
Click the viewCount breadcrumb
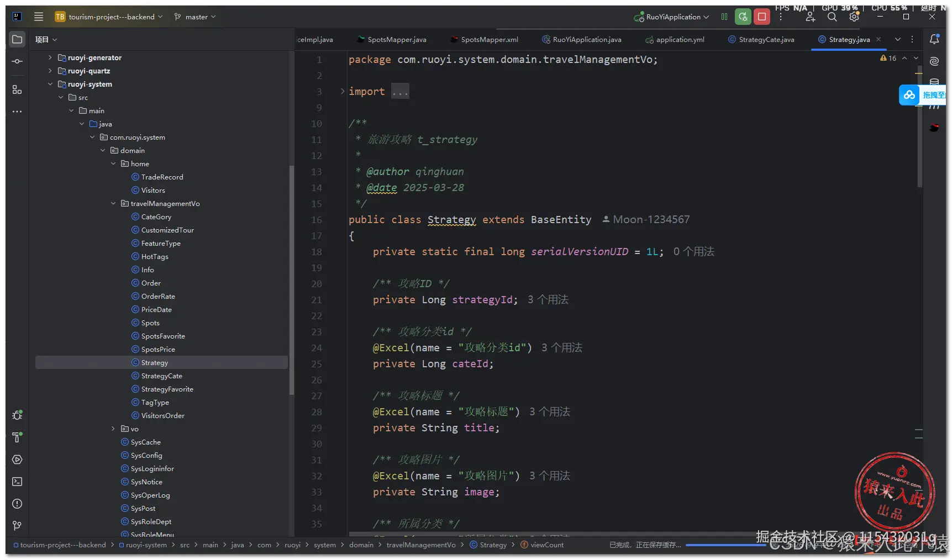(542, 545)
